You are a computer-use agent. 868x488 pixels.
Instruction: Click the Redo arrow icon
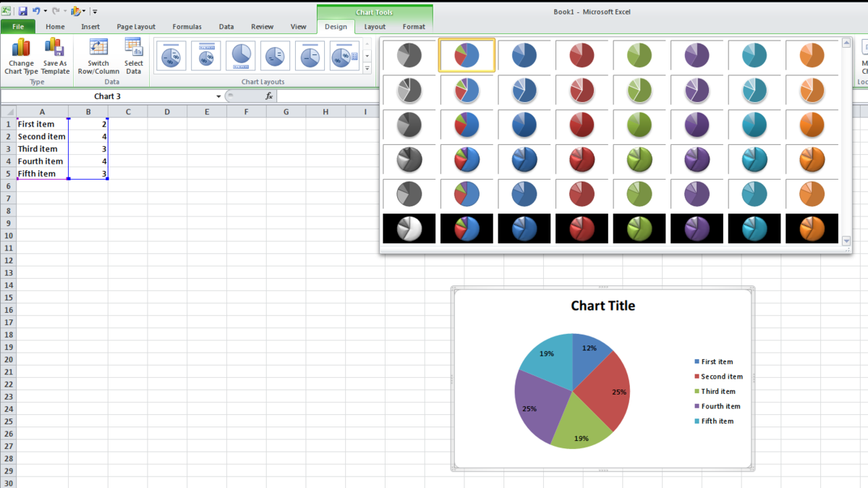click(x=55, y=11)
